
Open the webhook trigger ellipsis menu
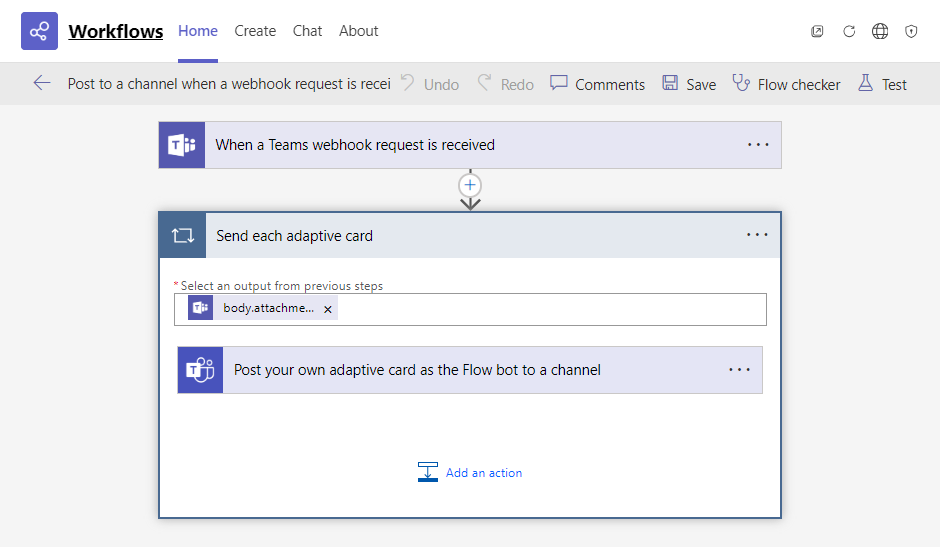pyautogui.click(x=758, y=145)
